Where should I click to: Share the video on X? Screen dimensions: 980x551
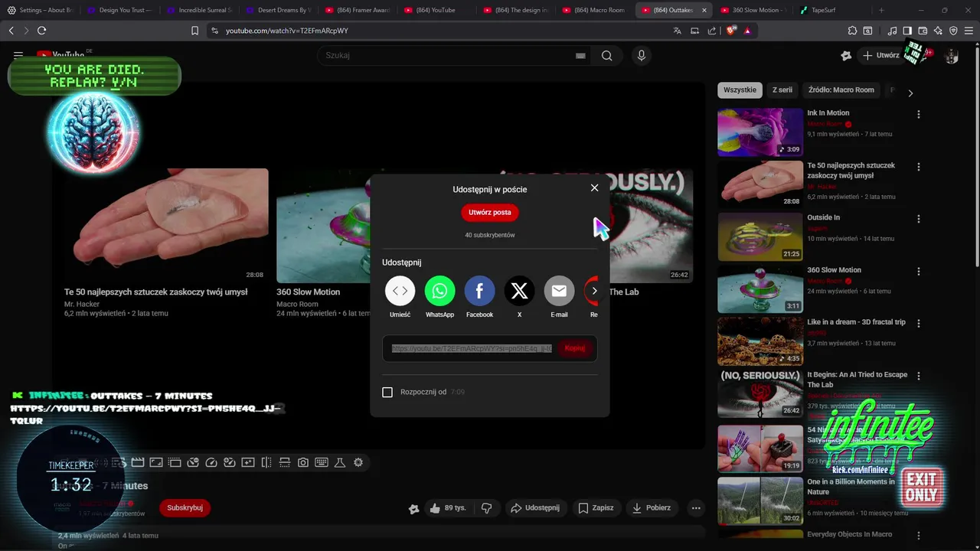[519, 291]
